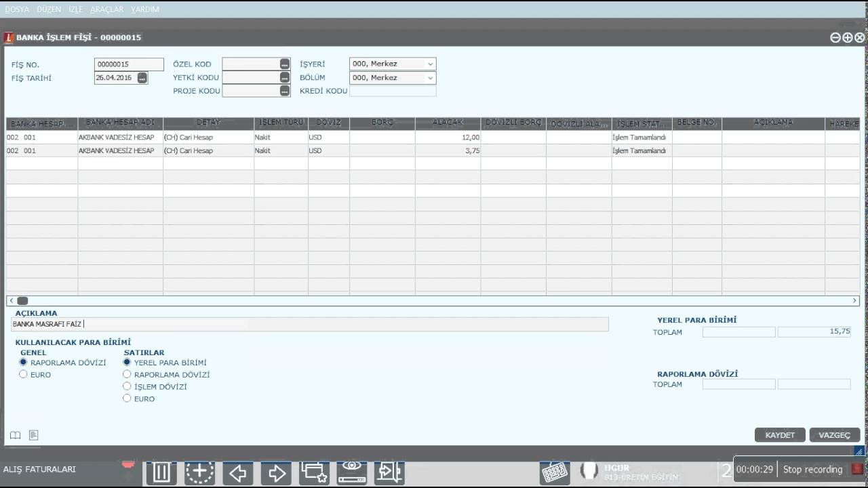Screen dimensions: 868x488
Task: Open the Yetki Kodu lookup ellipsis button
Action: tap(285, 77)
